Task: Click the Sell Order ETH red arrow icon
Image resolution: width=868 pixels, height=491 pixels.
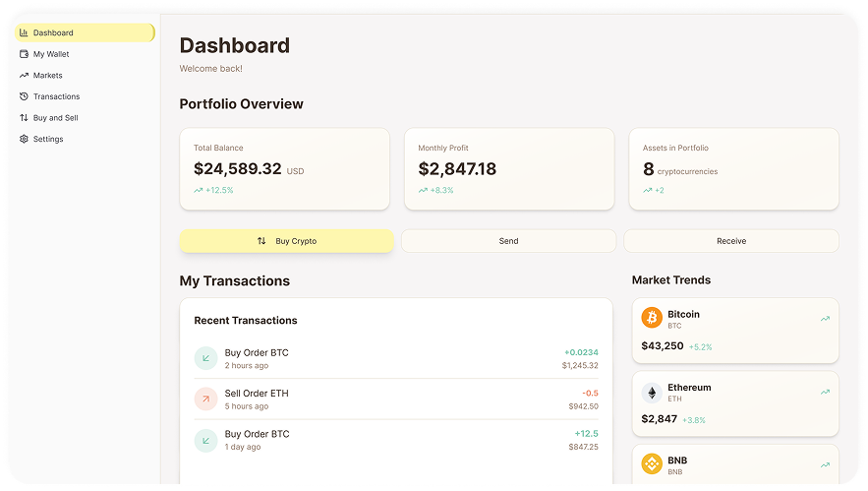Action: click(205, 399)
